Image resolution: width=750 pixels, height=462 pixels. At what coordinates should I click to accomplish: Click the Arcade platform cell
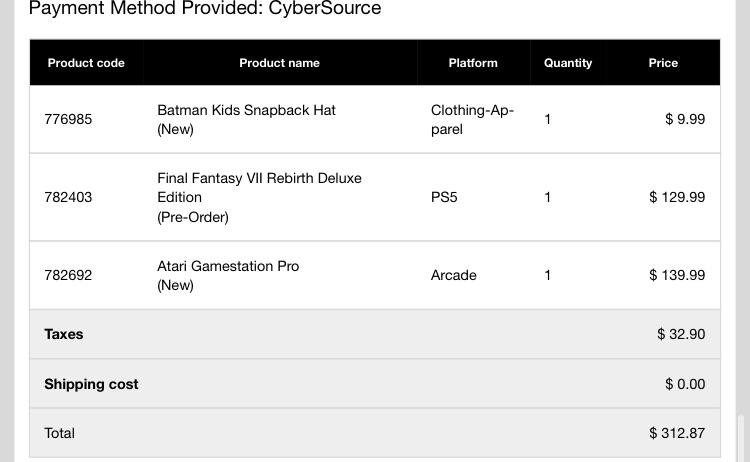pyautogui.click(x=454, y=275)
